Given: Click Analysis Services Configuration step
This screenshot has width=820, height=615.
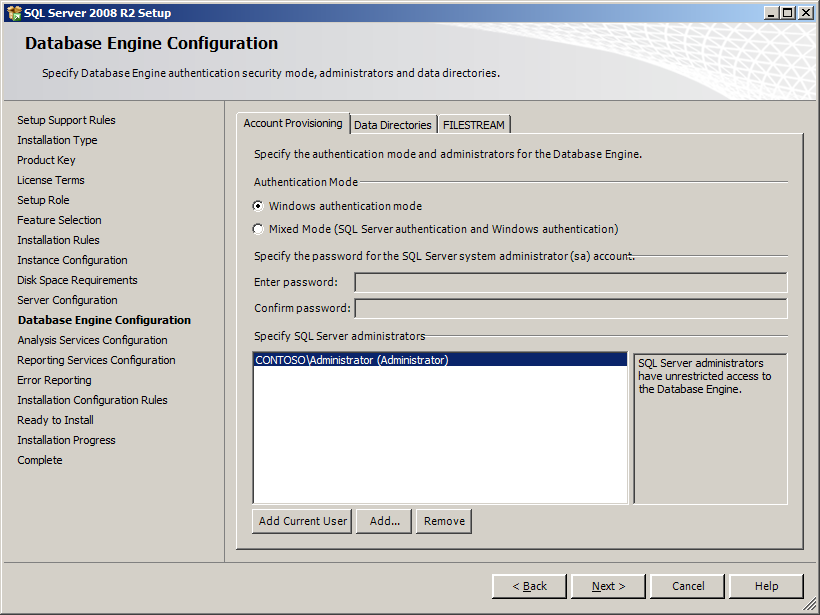Looking at the screenshot, I should click(93, 340).
